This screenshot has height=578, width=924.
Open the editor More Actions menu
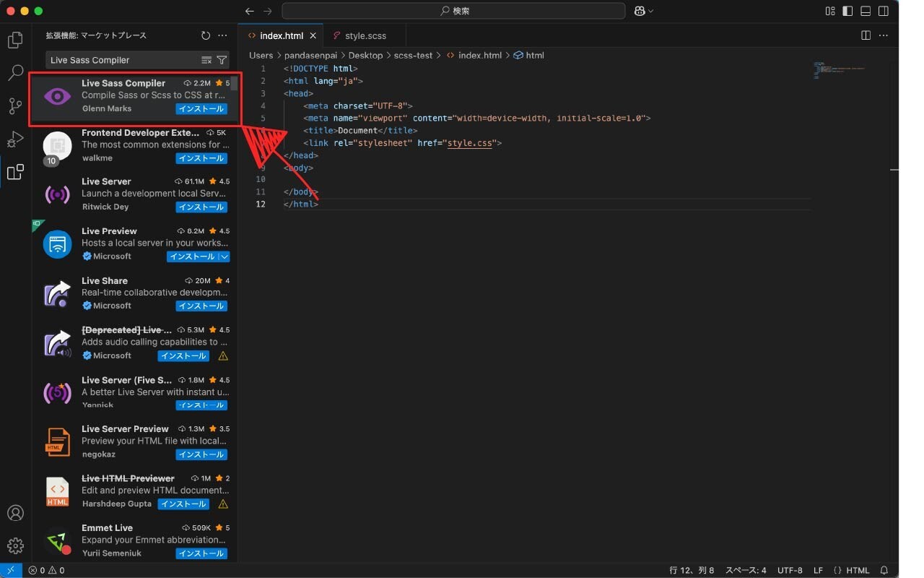click(884, 35)
